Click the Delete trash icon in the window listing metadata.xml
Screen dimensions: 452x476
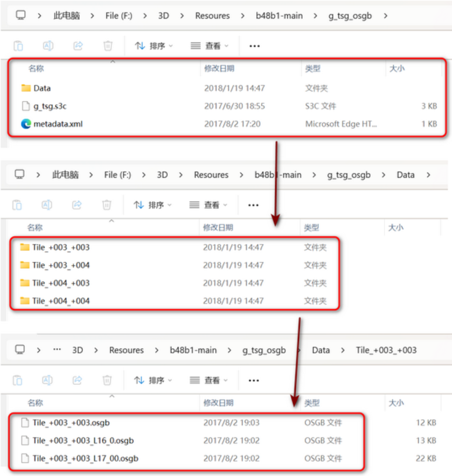click(x=108, y=46)
